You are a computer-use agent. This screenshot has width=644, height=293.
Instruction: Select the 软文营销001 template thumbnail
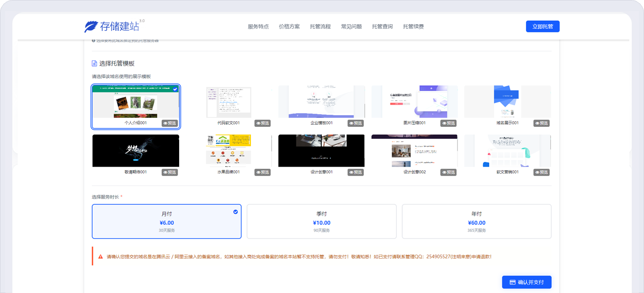pyautogui.click(x=507, y=151)
